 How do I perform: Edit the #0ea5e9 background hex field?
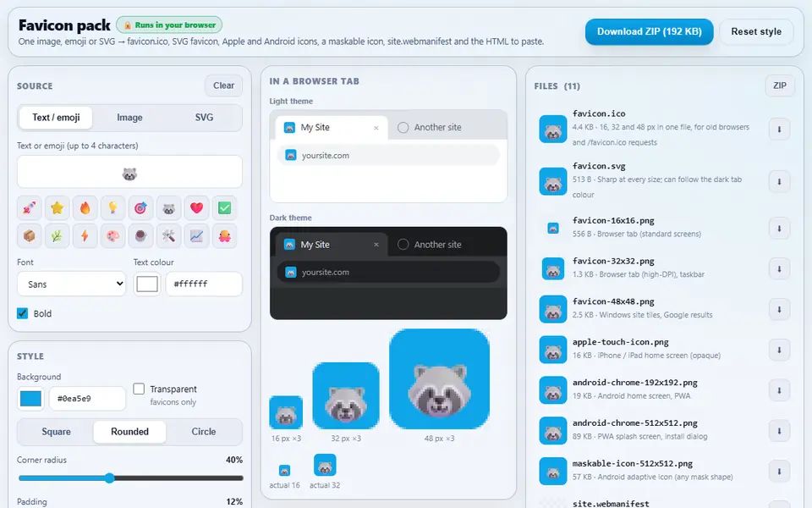click(87, 399)
